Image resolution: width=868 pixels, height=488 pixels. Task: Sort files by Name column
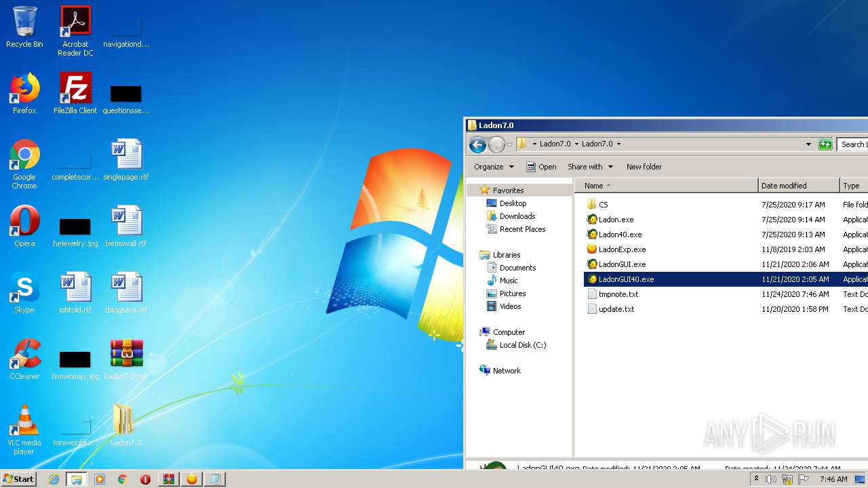coord(667,186)
